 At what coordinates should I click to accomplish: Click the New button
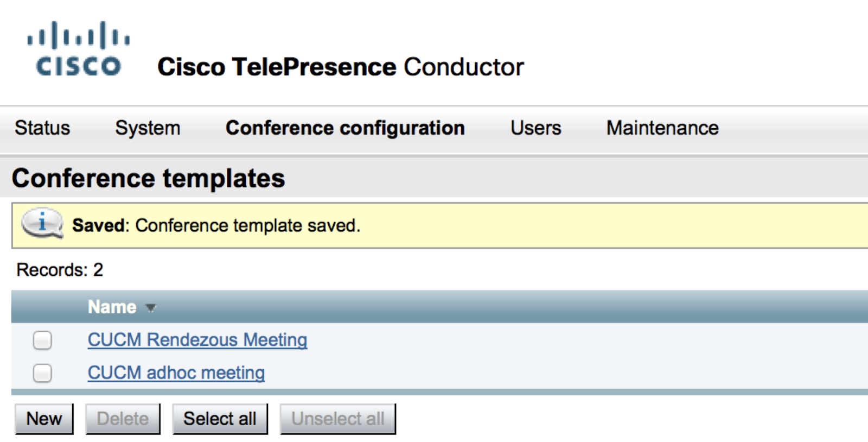tap(44, 419)
